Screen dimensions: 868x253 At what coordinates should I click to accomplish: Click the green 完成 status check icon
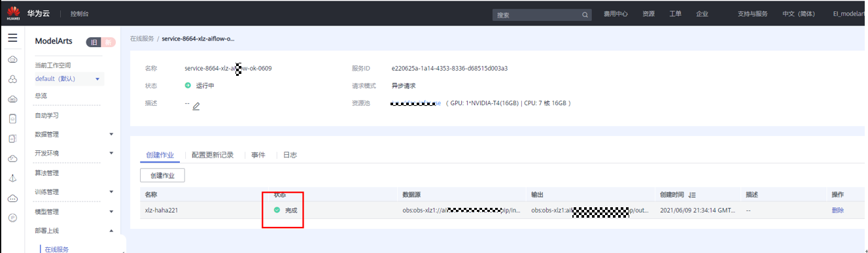[x=277, y=210]
